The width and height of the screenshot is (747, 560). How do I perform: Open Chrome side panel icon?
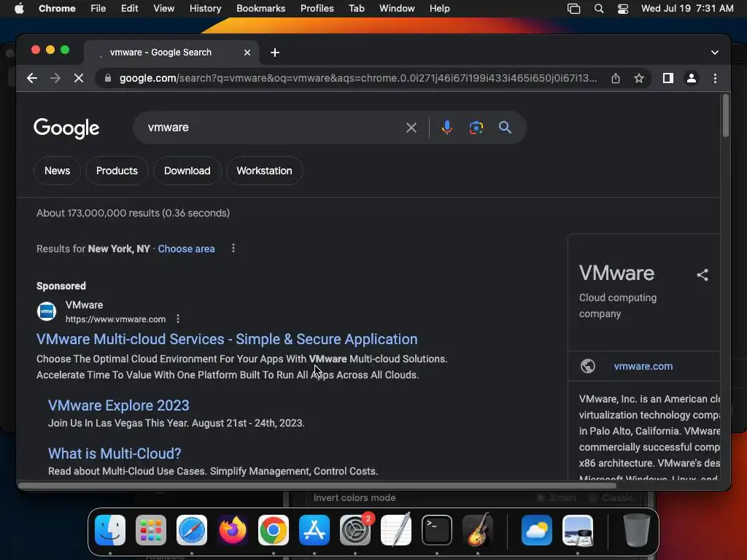(x=668, y=78)
